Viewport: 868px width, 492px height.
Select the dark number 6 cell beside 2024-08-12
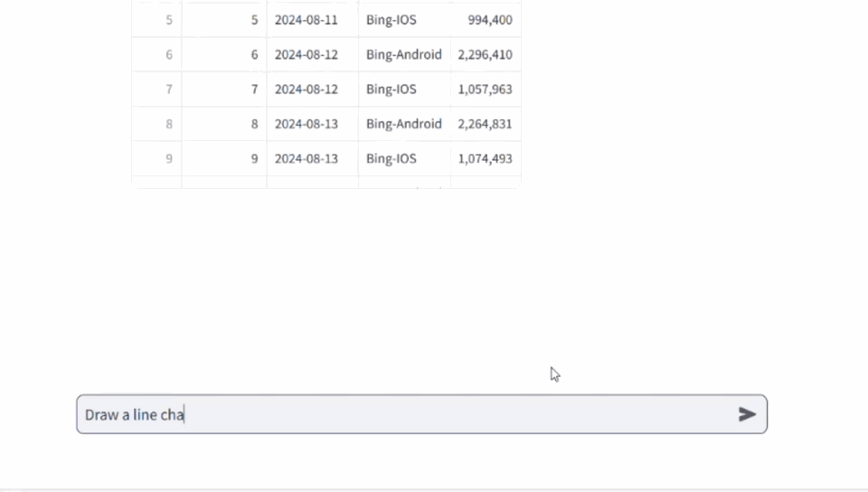(x=224, y=54)
